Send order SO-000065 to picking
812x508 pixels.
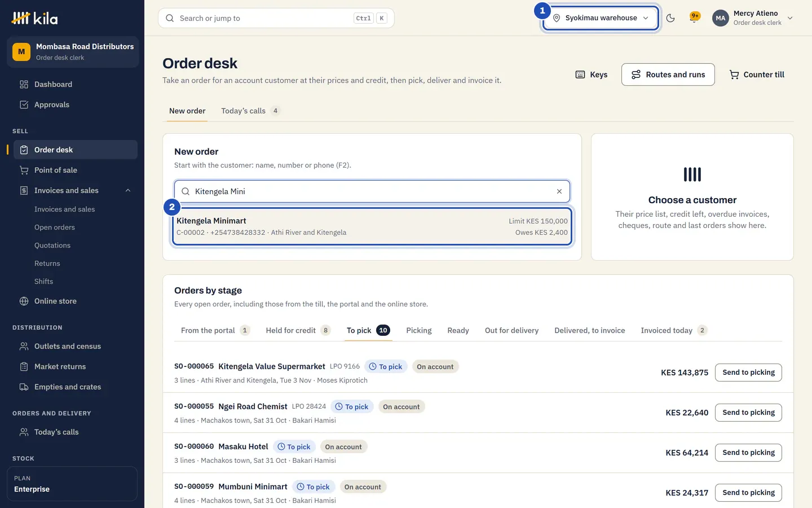click(748, 373)
